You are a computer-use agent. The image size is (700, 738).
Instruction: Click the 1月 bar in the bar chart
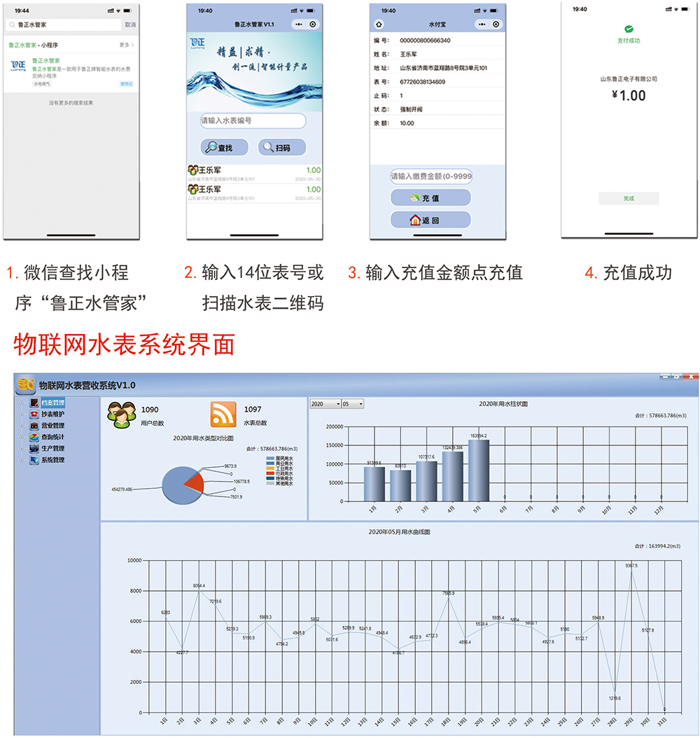(374, 485)
